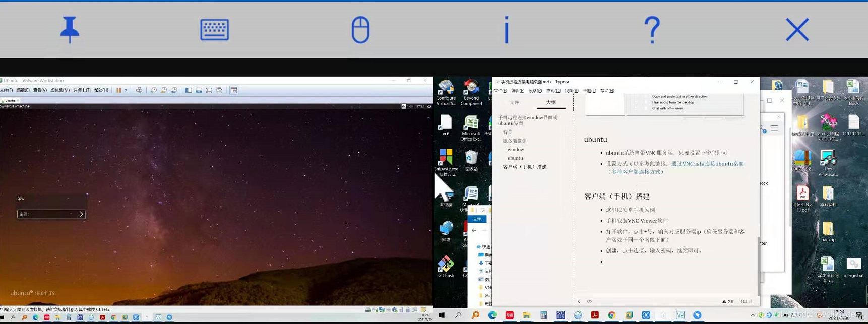Screen dimensions: 868x324
Task: Open the VMware 文件(F) menu
Action: pos(6,90)
